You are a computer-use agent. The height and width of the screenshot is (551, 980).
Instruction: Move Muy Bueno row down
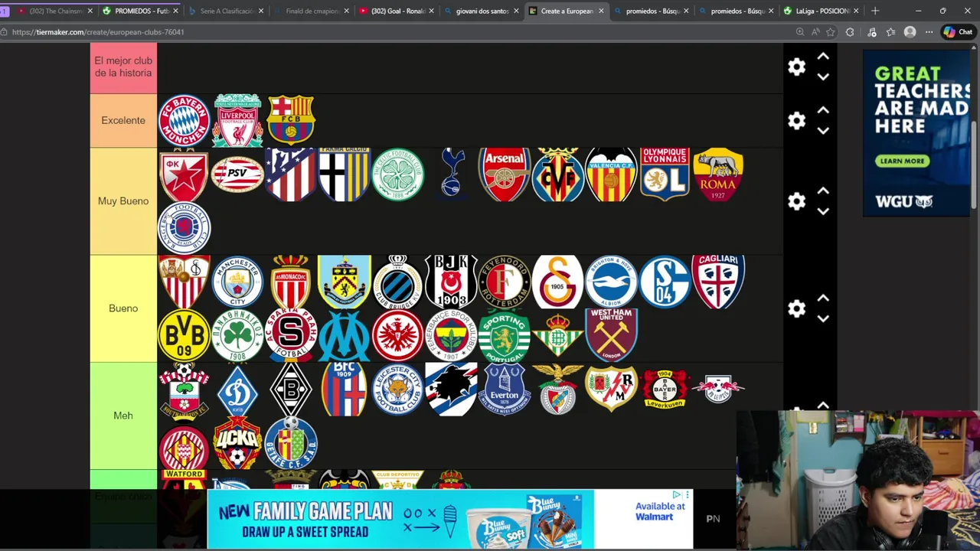tap(823, 211)
